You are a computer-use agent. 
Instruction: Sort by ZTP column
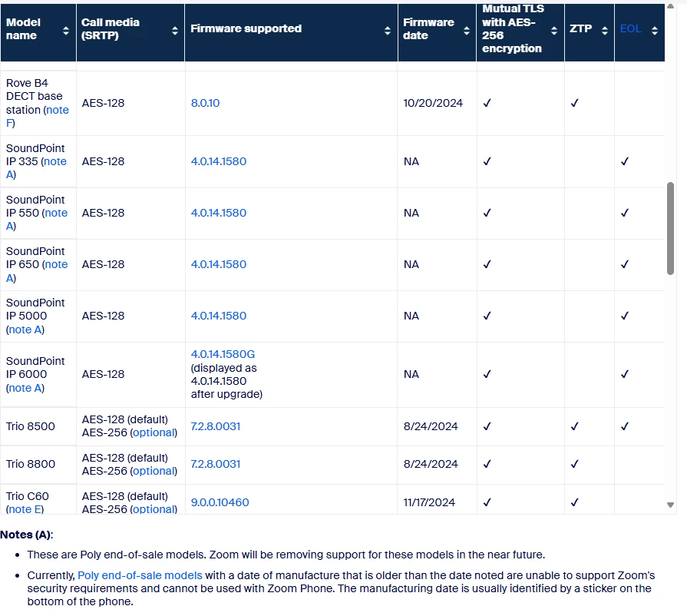605,30
